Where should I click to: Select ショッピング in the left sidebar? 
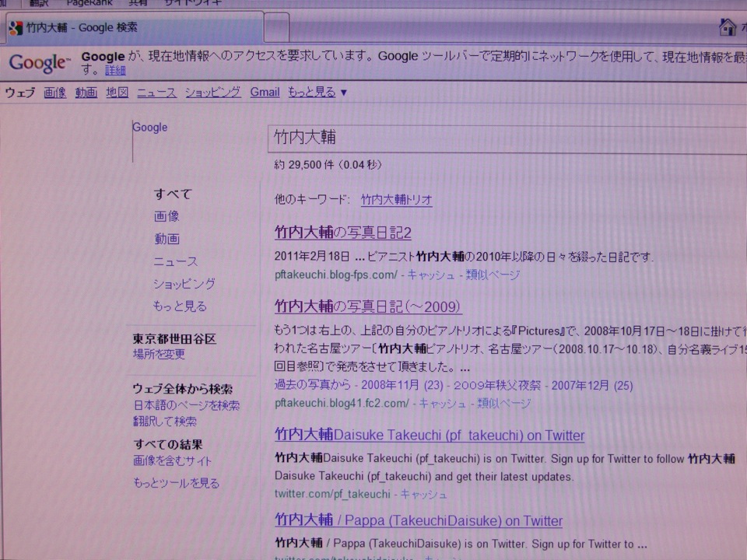(x=184, y=284)
